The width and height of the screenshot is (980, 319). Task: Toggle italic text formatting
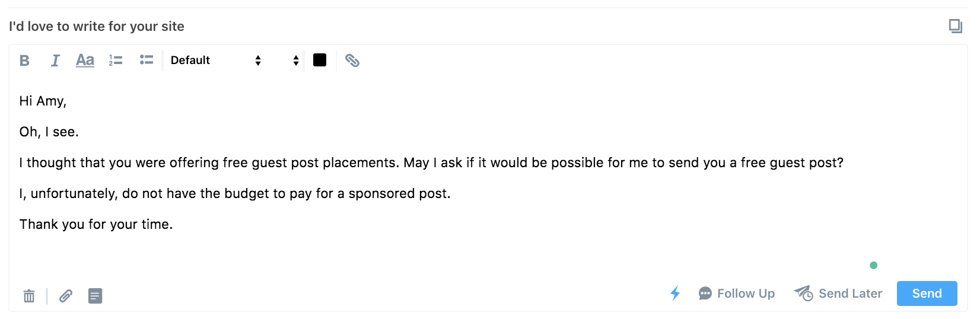[55, 60]
